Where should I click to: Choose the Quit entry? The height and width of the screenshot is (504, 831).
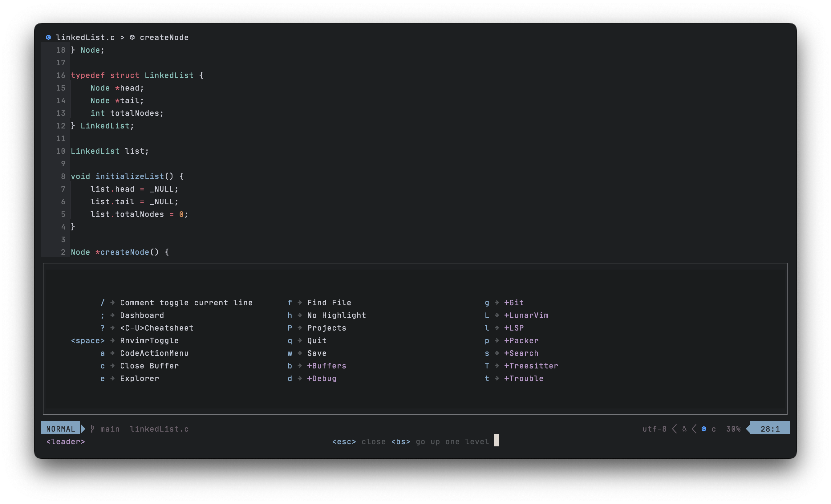click(317, 340)
